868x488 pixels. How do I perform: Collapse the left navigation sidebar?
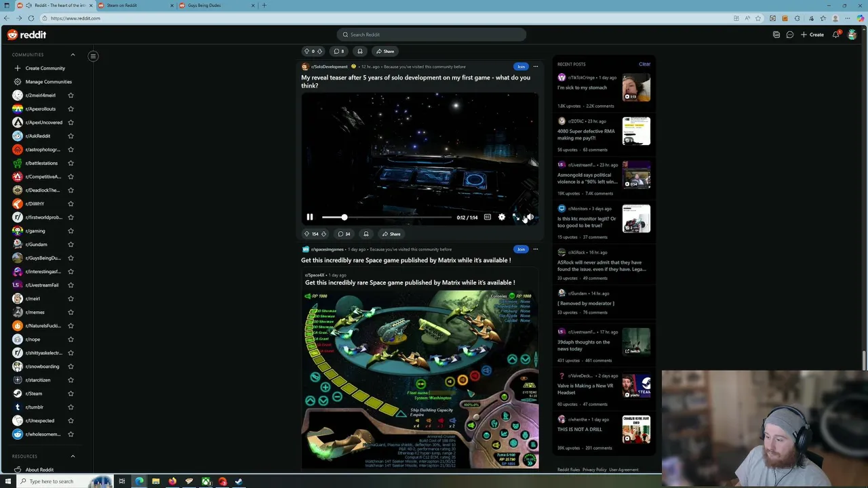click(94, 56)
